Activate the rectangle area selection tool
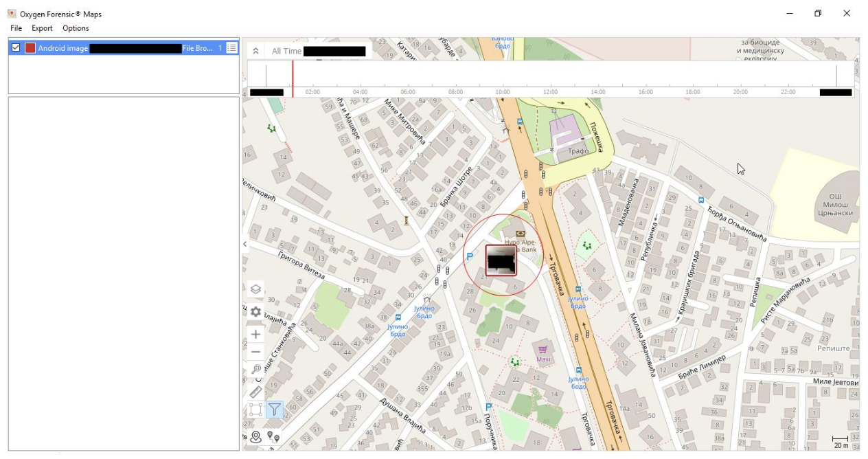This screenshot has height=459, width=868. (255, 410)
